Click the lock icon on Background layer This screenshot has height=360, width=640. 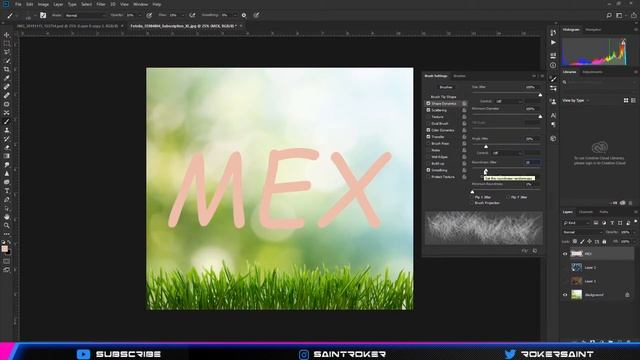pos(627,295)
